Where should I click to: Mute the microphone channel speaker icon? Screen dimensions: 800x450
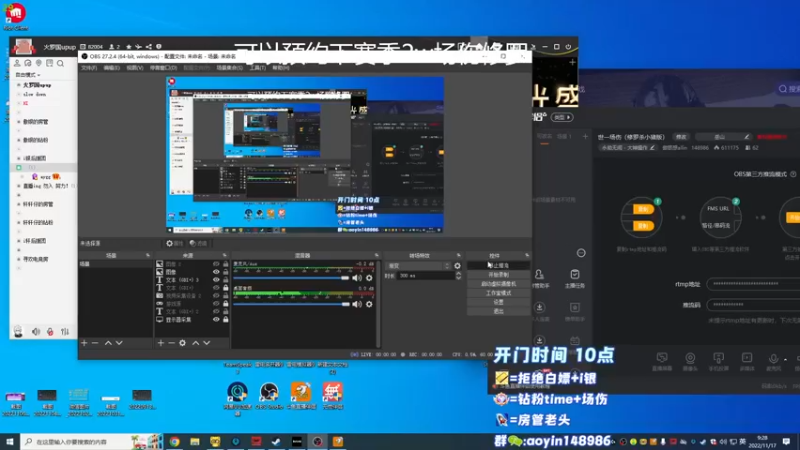[357, 278]
